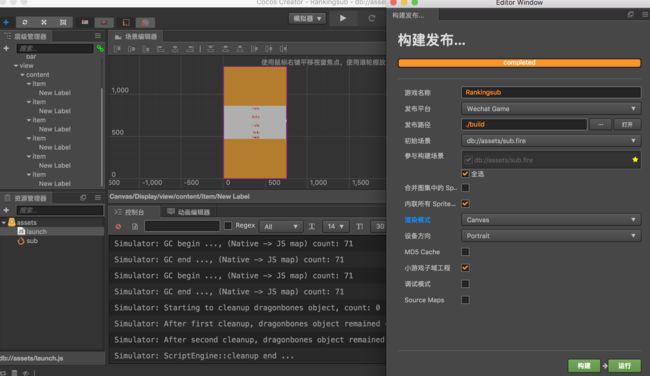This screenshot has width=650, height=376.
Task: Click the yellow star icon in scene list
Action: click(635, 159)
